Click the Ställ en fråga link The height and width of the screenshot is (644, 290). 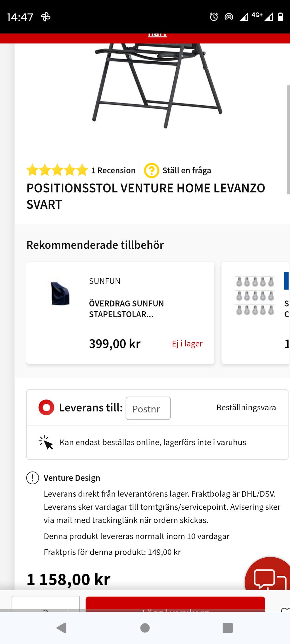(x=187, y=170)
